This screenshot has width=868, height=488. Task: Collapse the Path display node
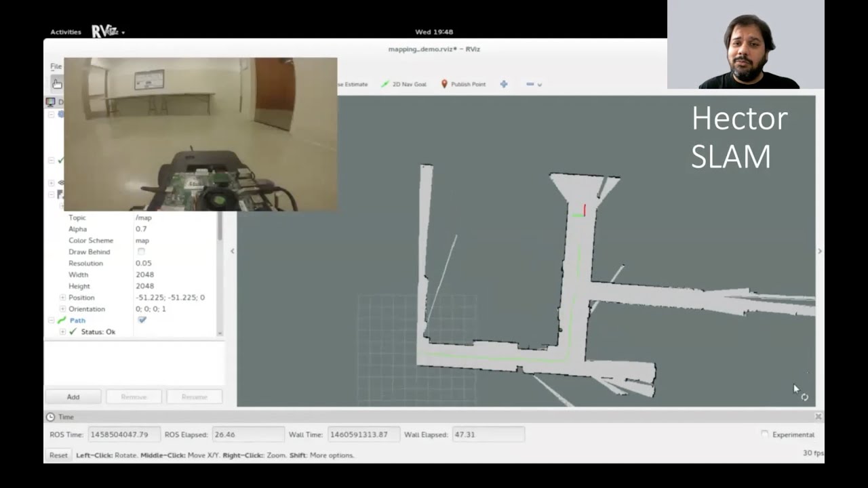pyautogui.click(x=51, y=320)
